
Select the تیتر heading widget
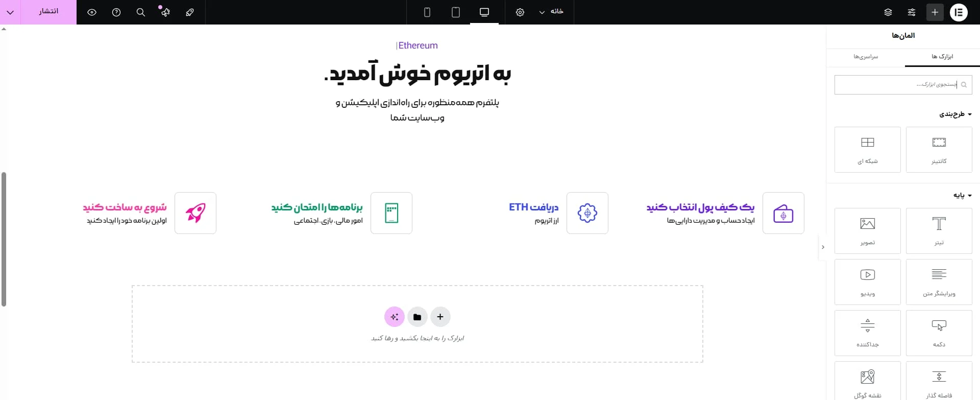(939, 231)
